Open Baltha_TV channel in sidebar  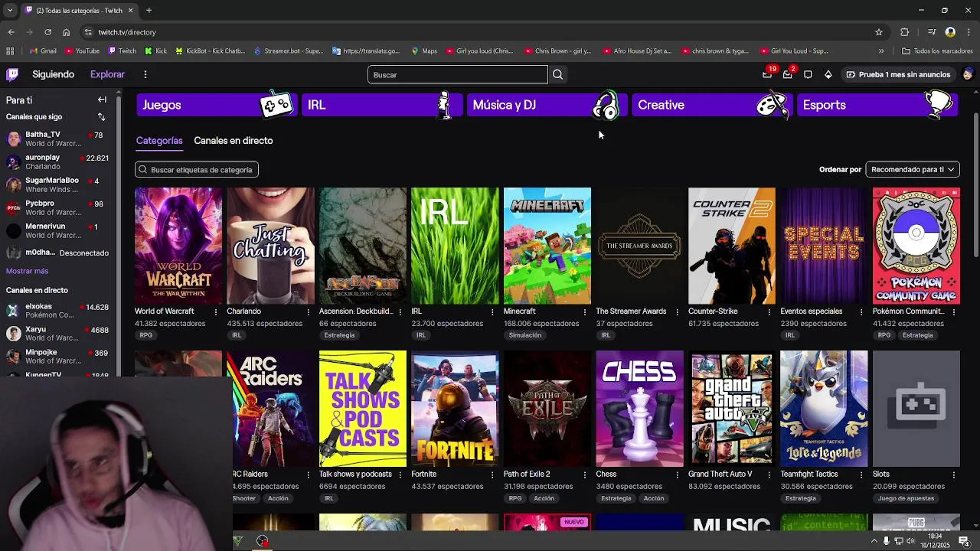tap(57, 139)
